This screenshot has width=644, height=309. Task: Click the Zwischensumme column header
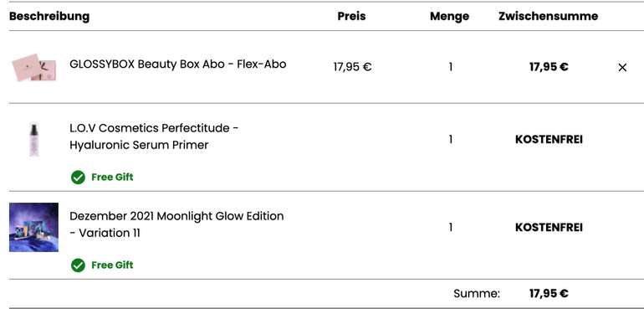click(x=549, y=17)
